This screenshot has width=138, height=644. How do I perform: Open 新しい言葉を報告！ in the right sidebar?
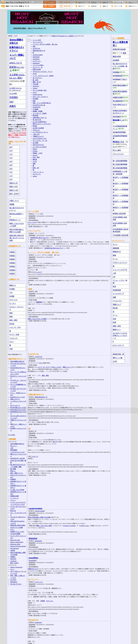click(x=120, y=44)
